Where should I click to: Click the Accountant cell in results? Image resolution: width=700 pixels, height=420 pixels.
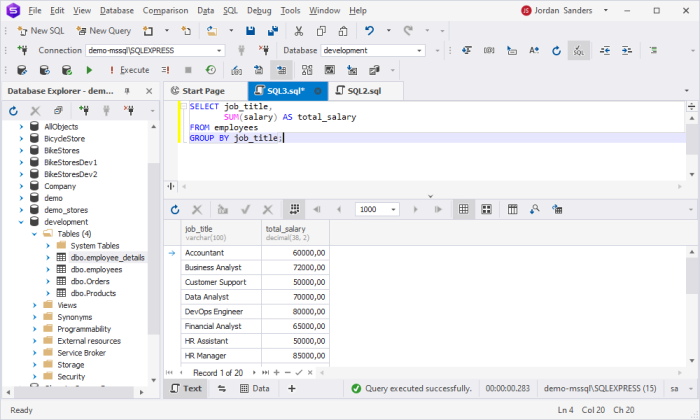click(221, 253)
